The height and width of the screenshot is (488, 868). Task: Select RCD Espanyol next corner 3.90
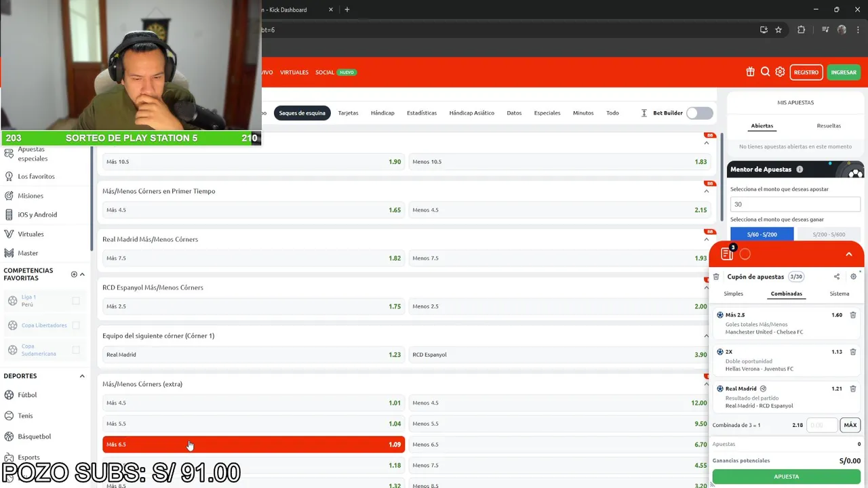click(559, 354)
